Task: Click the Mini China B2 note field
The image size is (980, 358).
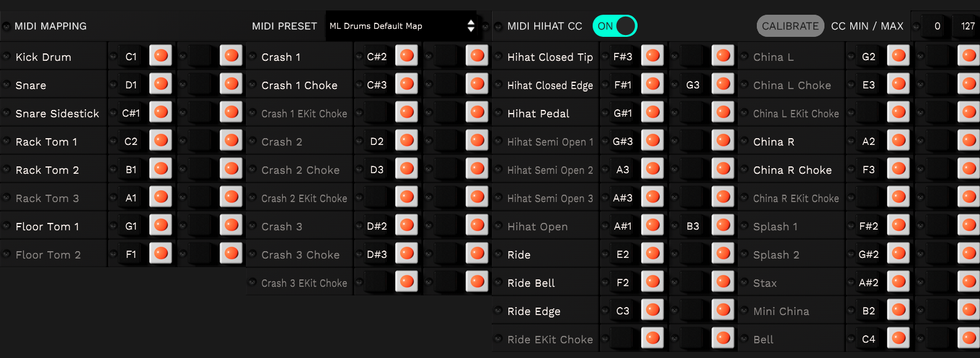Action: coord(868,311)
